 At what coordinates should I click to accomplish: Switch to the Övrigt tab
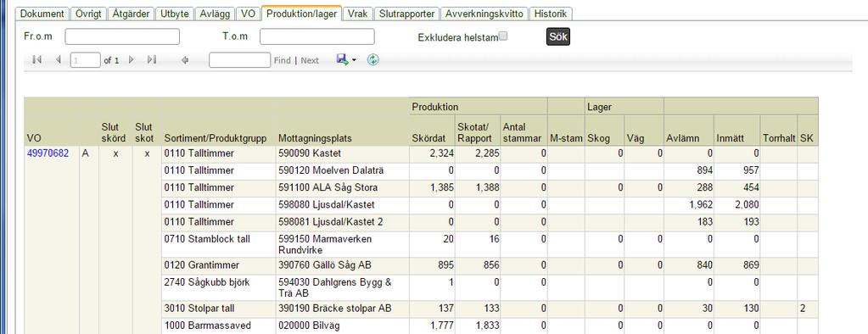(x=88, y=14)
